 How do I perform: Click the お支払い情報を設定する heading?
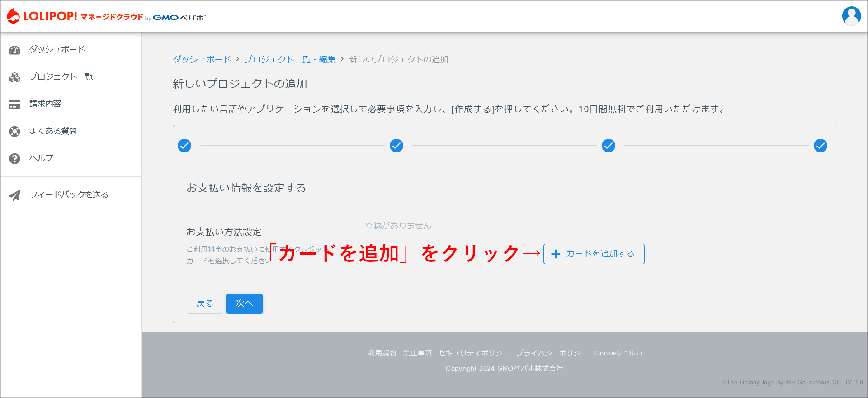[x=246, y=188]
